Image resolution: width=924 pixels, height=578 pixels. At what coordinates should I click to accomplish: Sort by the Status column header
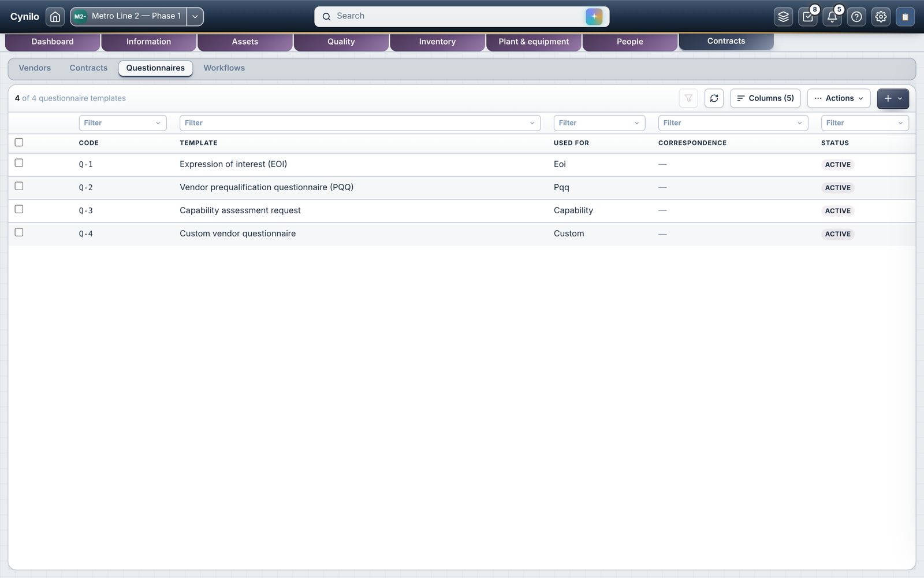[835, 143]
